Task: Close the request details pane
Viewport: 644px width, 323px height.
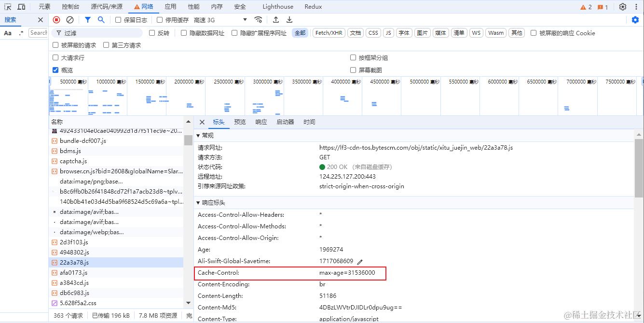Action: (x=202, y=122)
